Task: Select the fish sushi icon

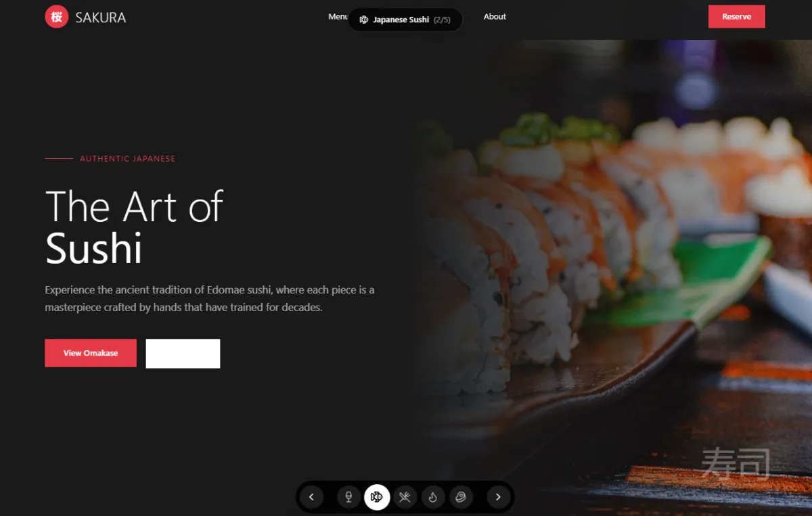Action: [x=377, y=497]
